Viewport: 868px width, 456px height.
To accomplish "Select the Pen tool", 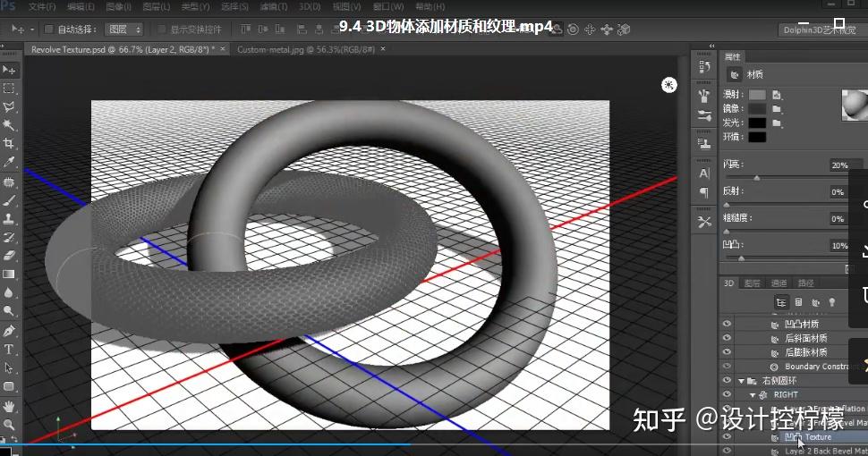I will pyautogui.click(x=9, y=331).
